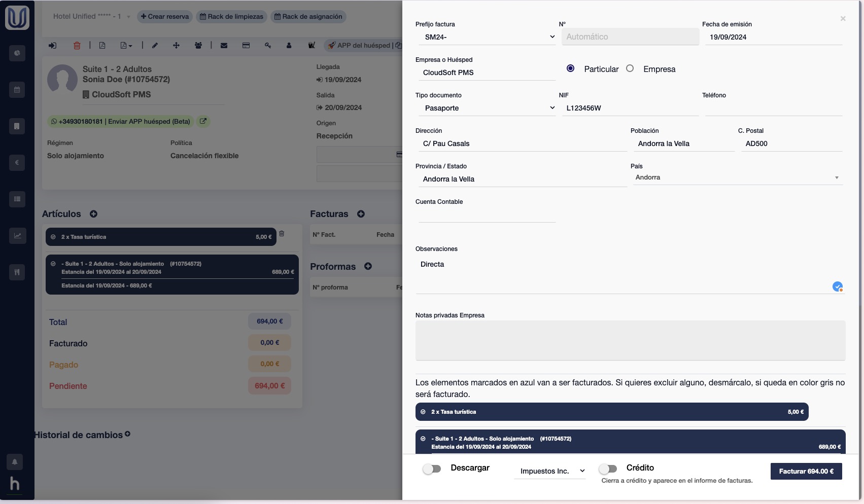Select the Empresa radio button

(x=630, y=68)
